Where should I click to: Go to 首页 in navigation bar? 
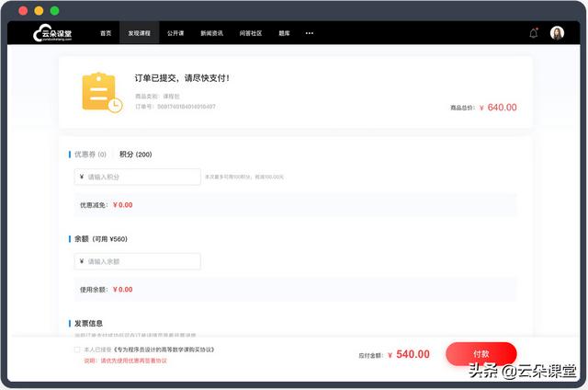(x=106, y=33)
